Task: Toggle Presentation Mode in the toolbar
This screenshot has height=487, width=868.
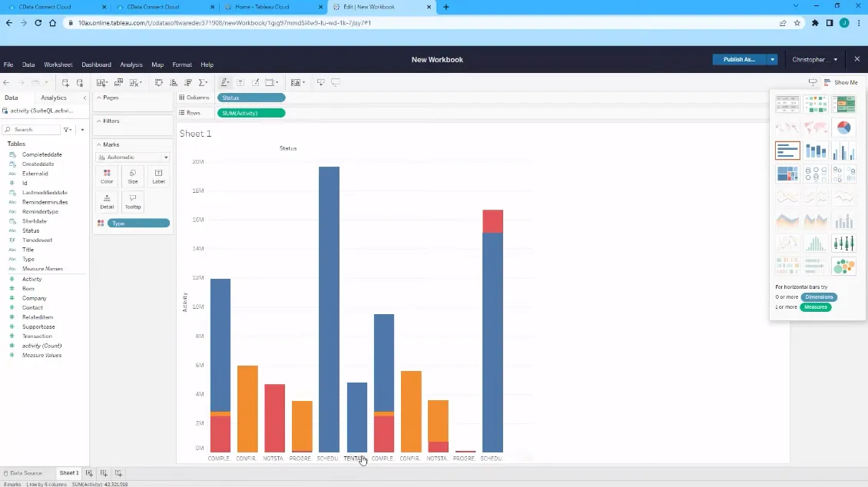Action: click(x=336, y=82)
